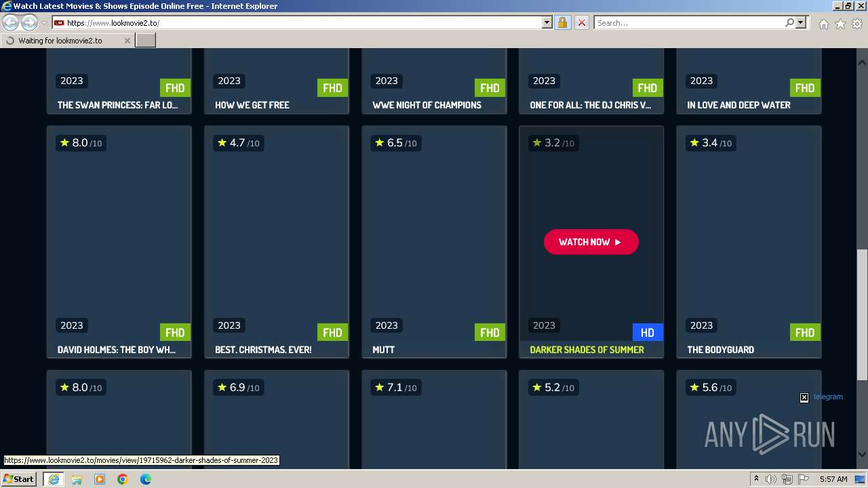The image size is (868, 488).
Task: Click the FHD badge on Mutt
Action: pos(490,332)
